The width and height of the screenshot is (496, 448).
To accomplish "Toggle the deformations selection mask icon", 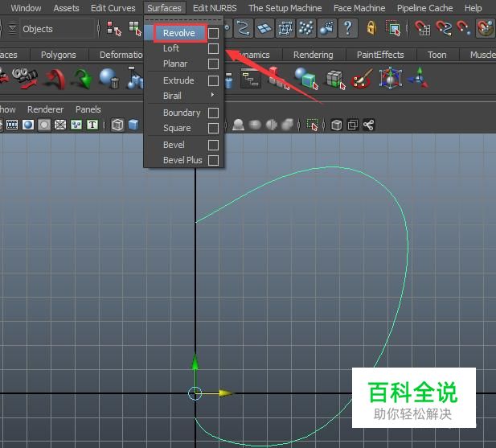I will click(285, 28).
